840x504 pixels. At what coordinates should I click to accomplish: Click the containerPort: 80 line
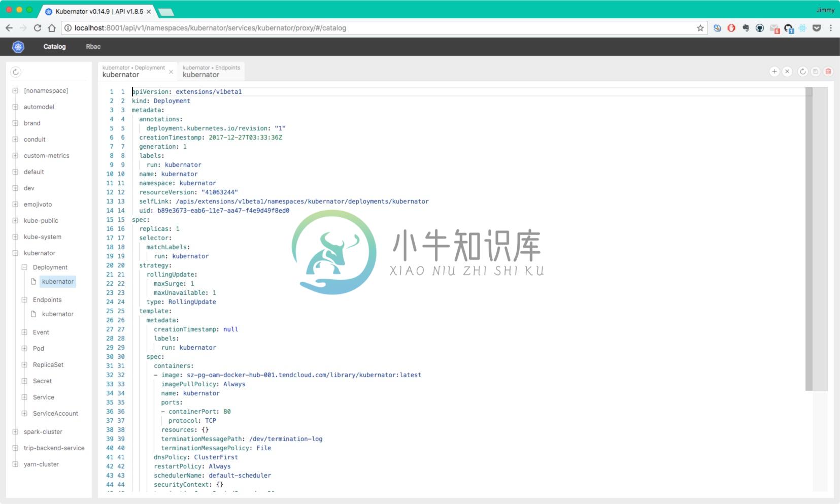(x=196, y=412)
